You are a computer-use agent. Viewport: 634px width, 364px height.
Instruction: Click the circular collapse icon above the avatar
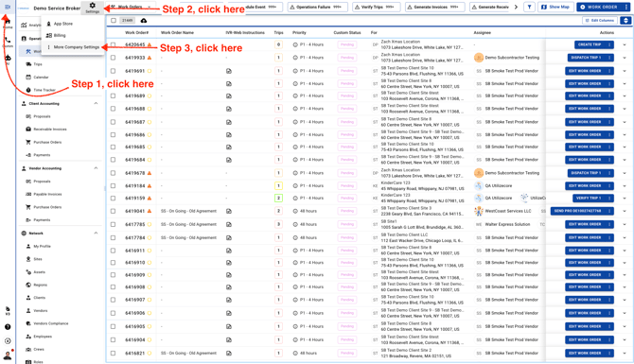(8, 341)
